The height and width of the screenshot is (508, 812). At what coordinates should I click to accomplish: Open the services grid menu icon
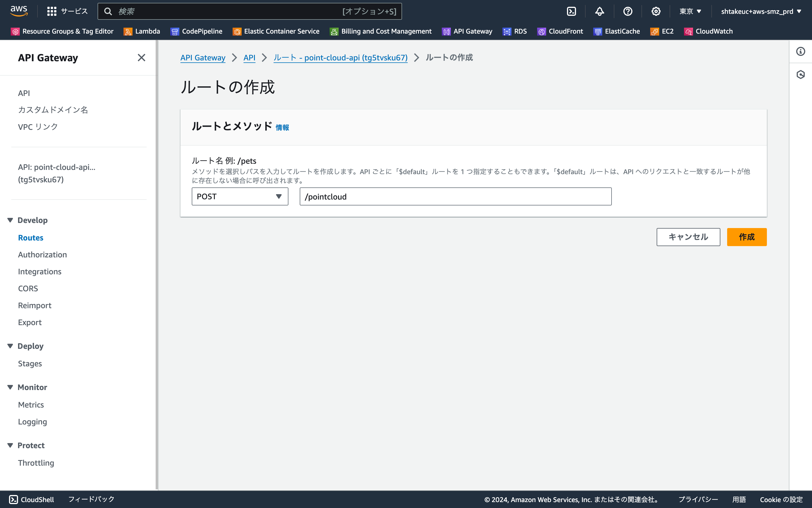[x=52, y=11]
